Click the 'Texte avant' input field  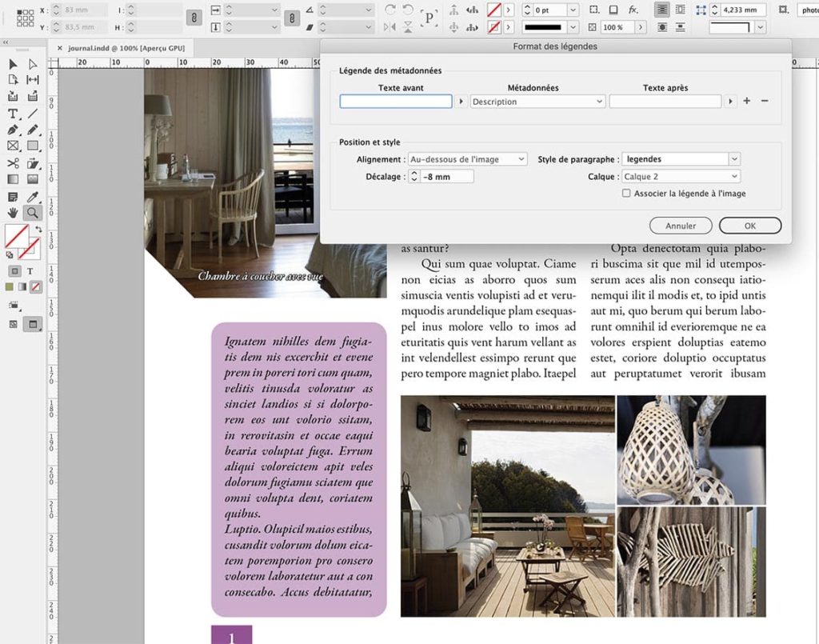click(x=396, y=102)
